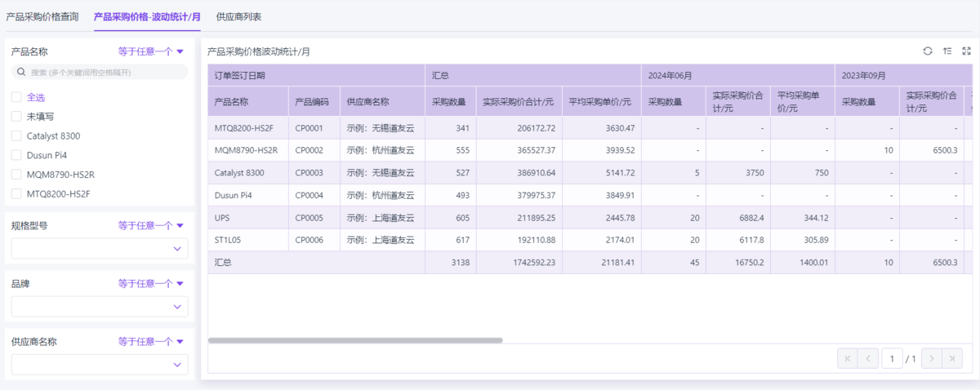Click the table title 产品采购价格波动统计/月
This screenshot has width=980, height=390.
coord(259,51)
